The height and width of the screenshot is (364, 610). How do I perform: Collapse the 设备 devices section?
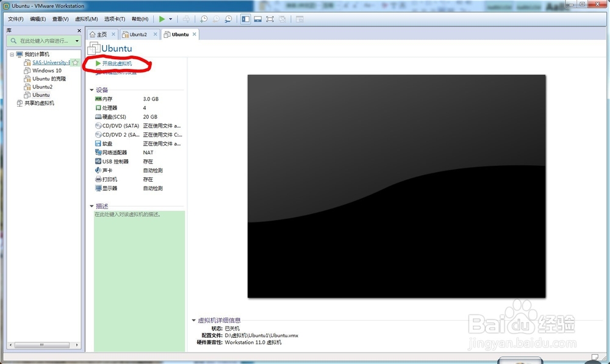[x=92, y=90]
